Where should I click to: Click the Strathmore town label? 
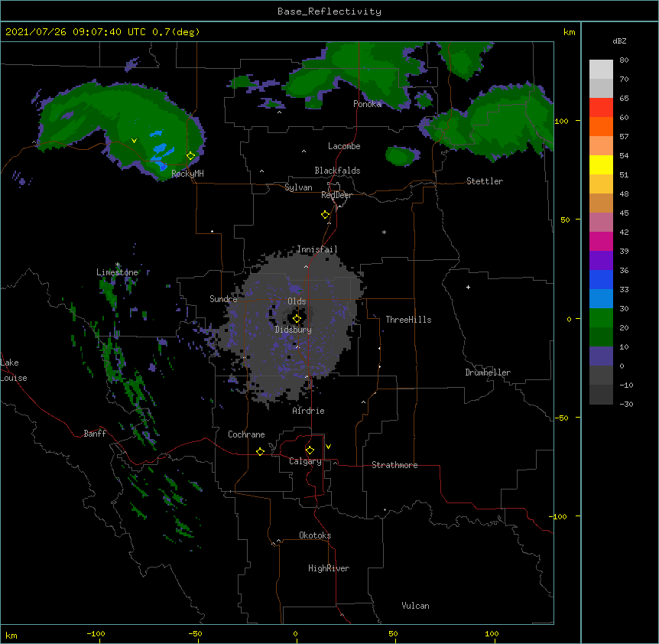(x=394, y=465)
